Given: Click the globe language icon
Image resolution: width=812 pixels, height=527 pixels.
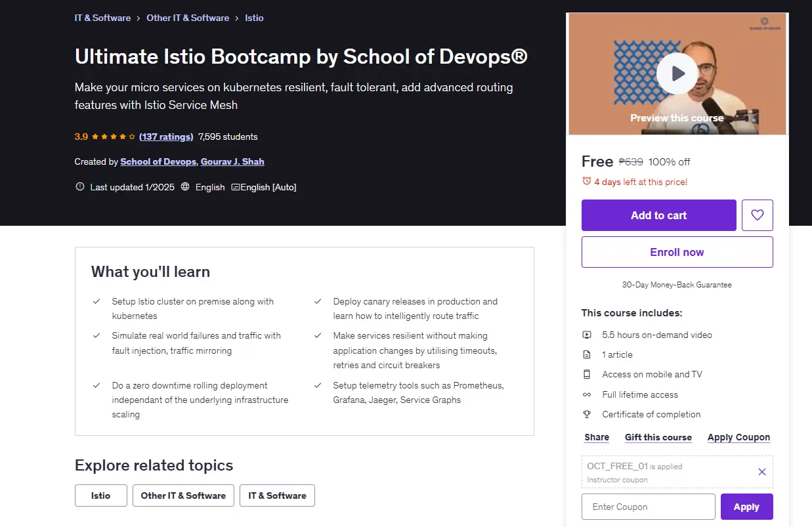Looking at the screenshot, I should click(185, 187).
